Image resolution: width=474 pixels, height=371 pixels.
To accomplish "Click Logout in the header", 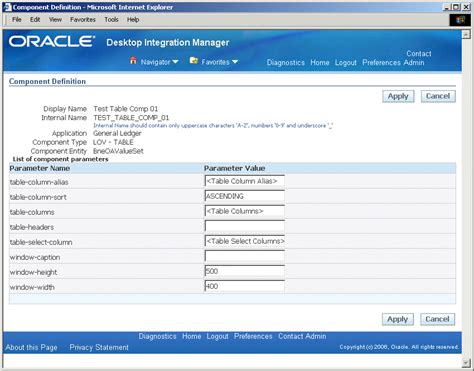I will tap(346, 63).
